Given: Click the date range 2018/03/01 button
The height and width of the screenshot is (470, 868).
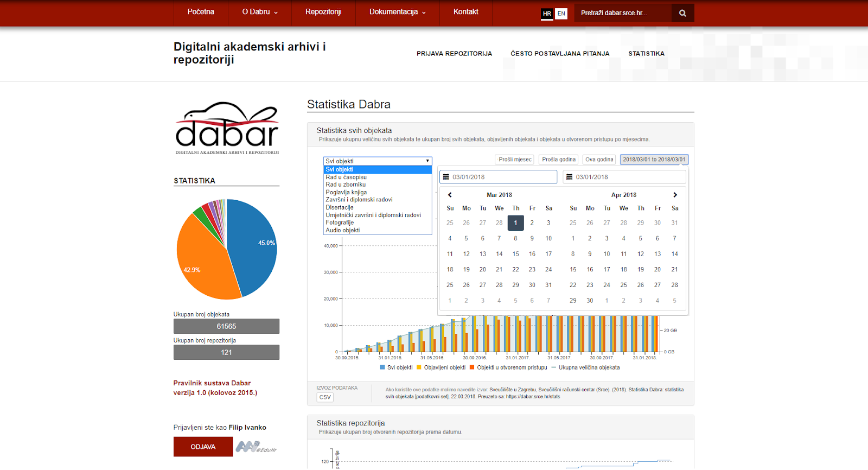Looking at the screenshot, I should pos(654,160).
